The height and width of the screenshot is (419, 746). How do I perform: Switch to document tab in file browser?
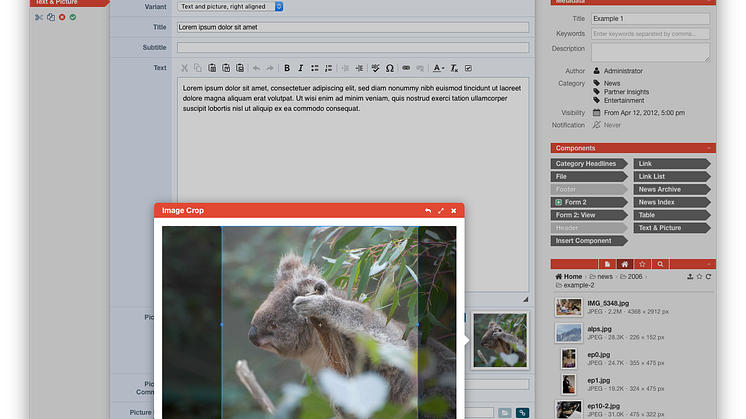click(x=607, y=264)
